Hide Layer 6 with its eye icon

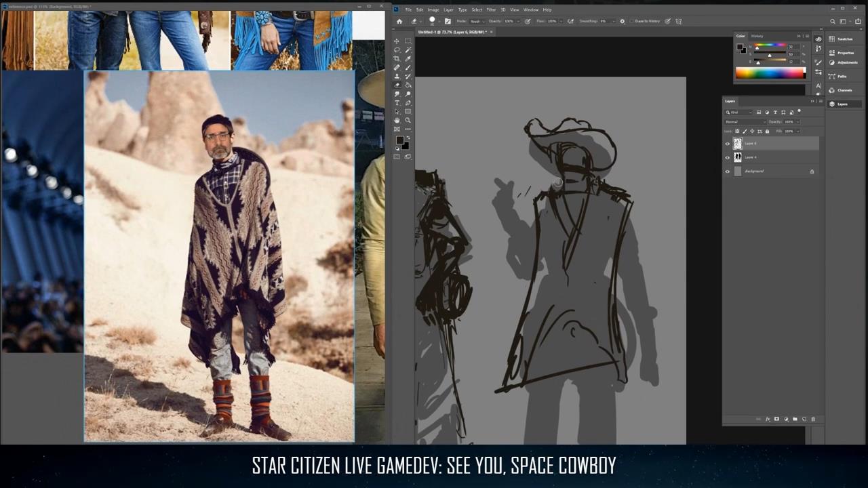(x=728, y=144)
